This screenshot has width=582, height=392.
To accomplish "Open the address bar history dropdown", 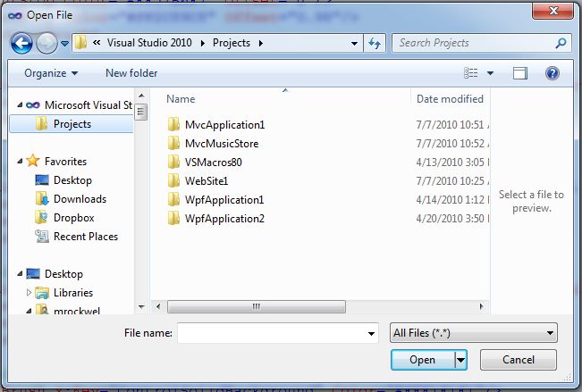I will 354,44.
